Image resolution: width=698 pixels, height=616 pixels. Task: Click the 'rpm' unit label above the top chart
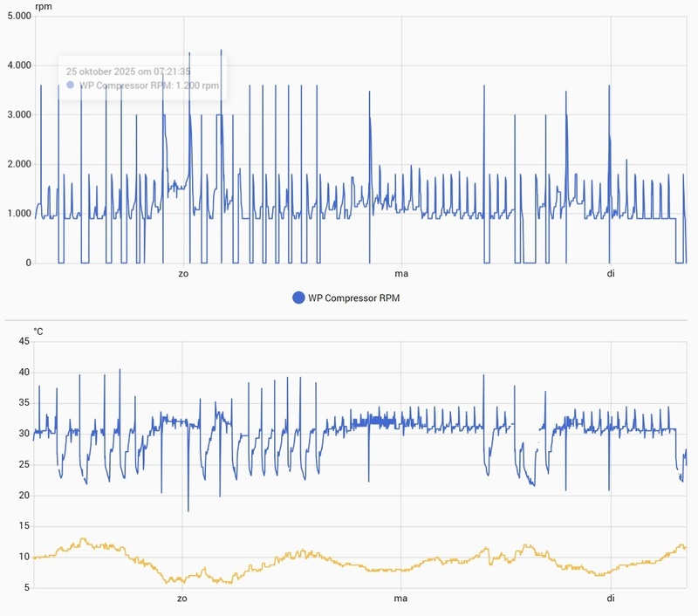43,7
